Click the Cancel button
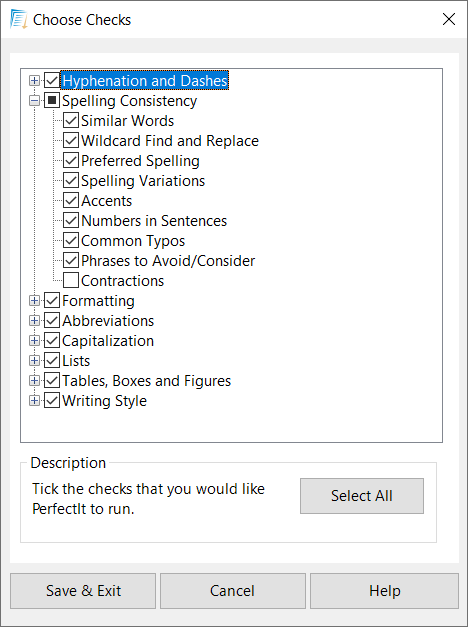 (232, 591)
